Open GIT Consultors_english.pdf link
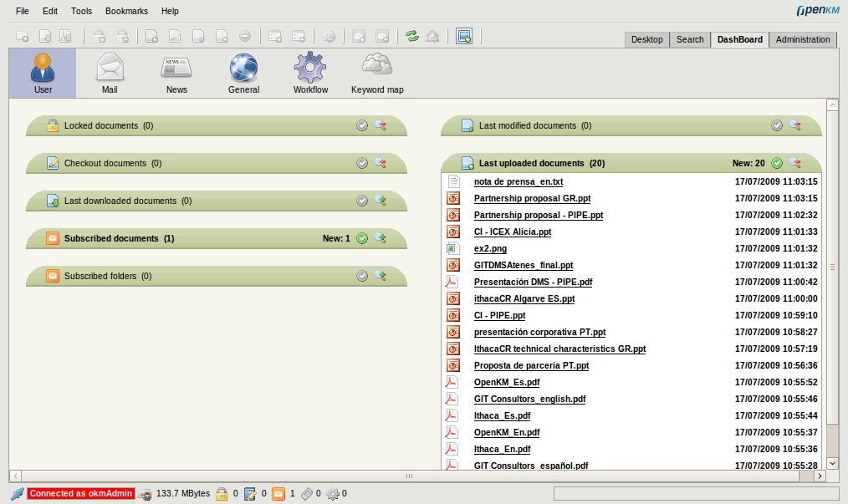The width and height of the screenshot is (848, 504). click(530, 399)
